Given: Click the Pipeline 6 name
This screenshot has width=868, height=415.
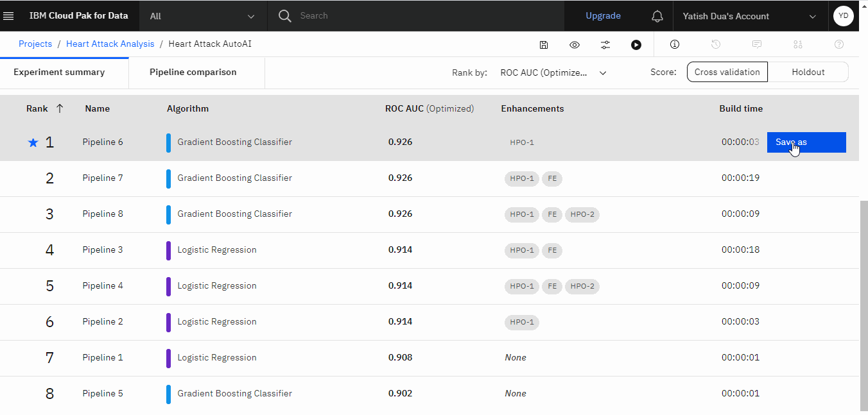Looking at the screenshot, I should pyautogui.click(x=103, y=142).
